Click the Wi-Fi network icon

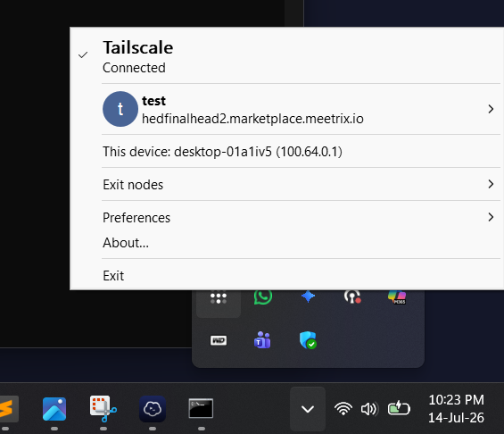[343, 409]
